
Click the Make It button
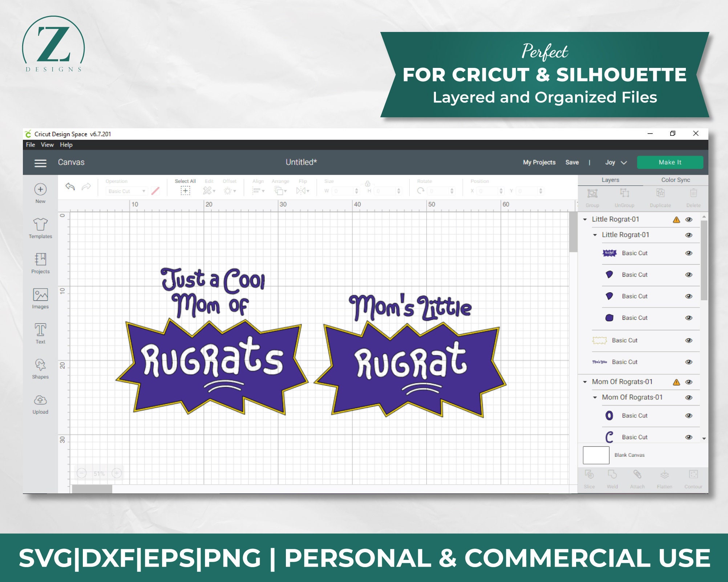point(670,162)
